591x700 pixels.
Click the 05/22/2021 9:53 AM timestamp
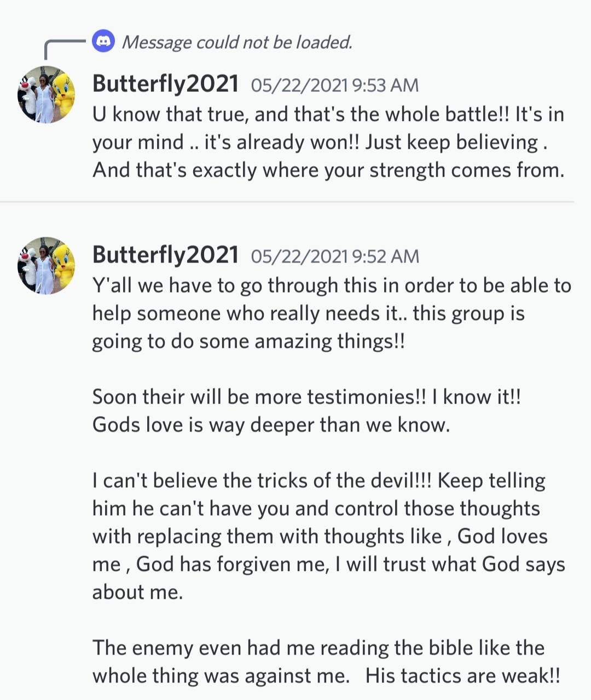[x=334, y=85]
